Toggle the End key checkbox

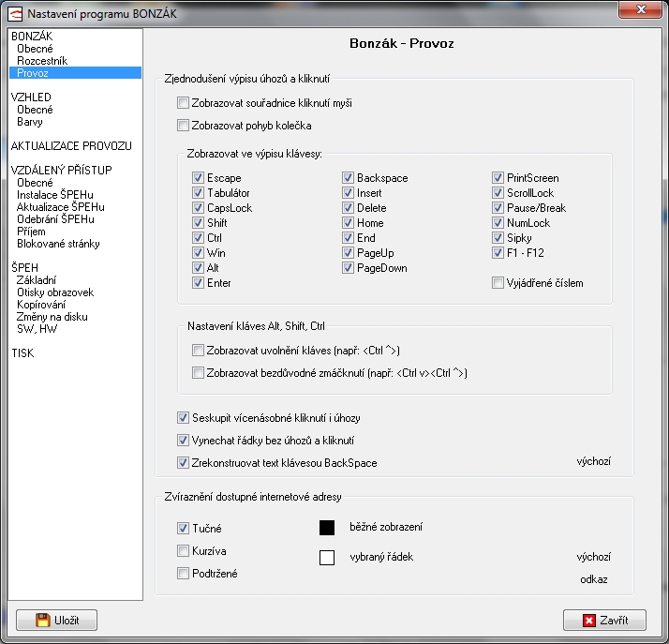pyautogui.click(x=349, y=237)
